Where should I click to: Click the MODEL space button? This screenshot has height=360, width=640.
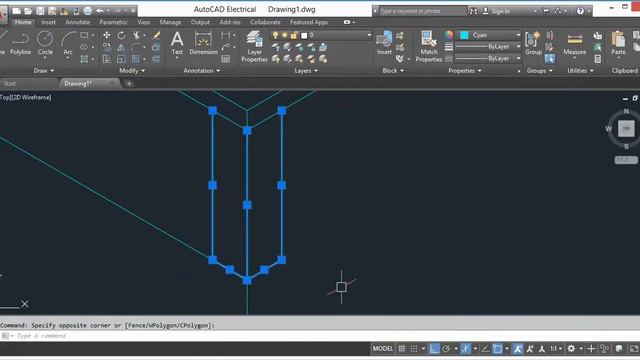point(383,349)
